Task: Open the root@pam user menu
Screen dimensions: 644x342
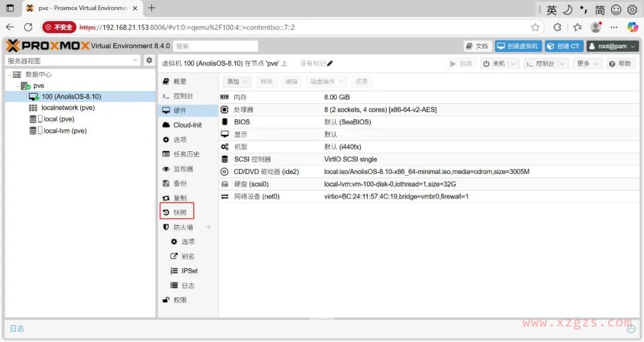Action: [x=612, y=46]
